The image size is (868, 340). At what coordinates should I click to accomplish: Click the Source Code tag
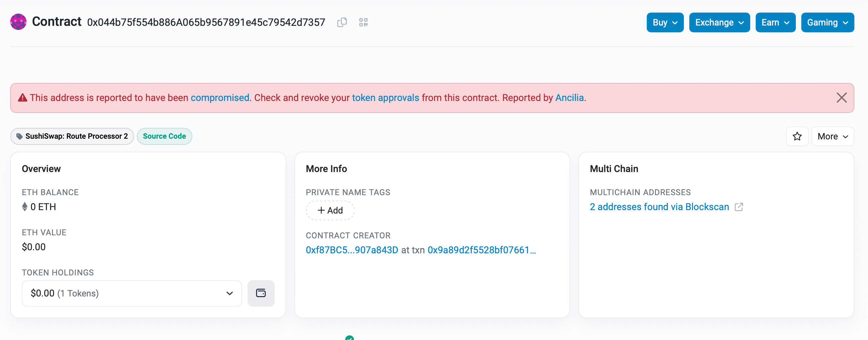(x=164, y=136)
